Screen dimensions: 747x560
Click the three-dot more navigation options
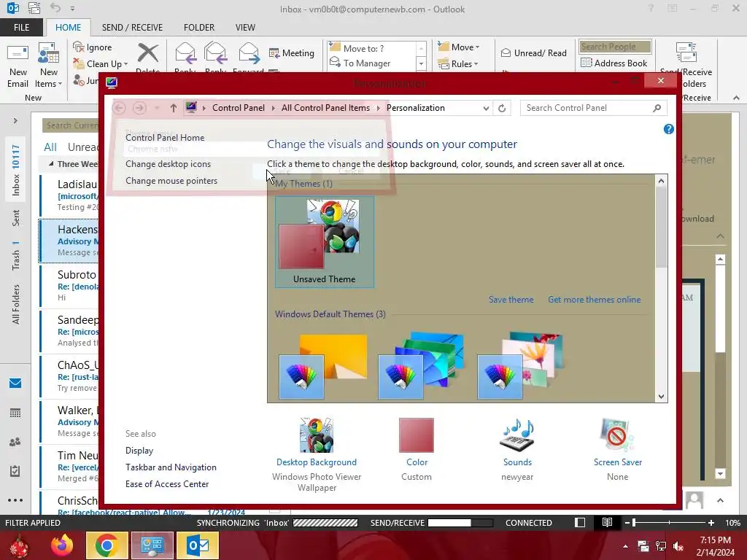15,500
